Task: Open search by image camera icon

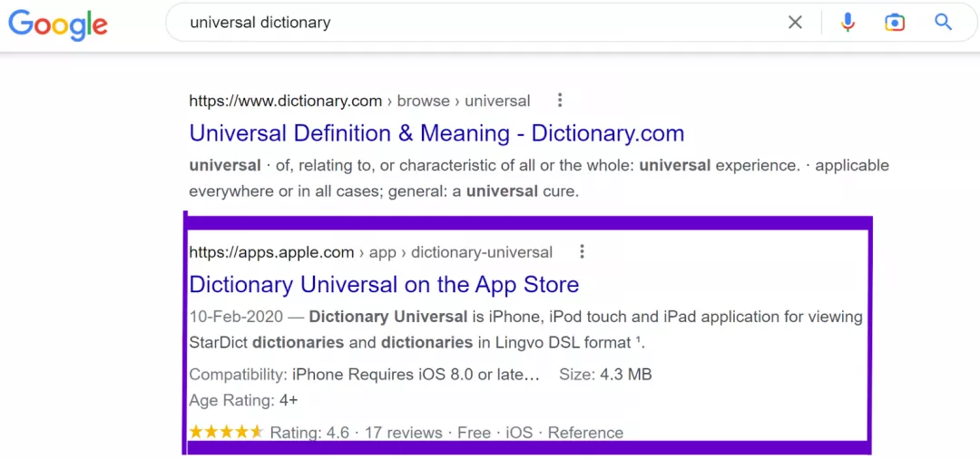Action: [895, 23]
